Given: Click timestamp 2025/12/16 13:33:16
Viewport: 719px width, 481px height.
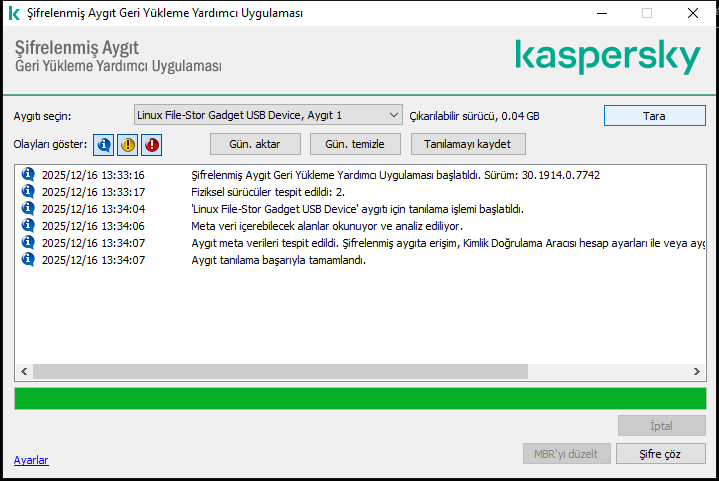Looking at the screenshot, I should (x=93, y=176).
